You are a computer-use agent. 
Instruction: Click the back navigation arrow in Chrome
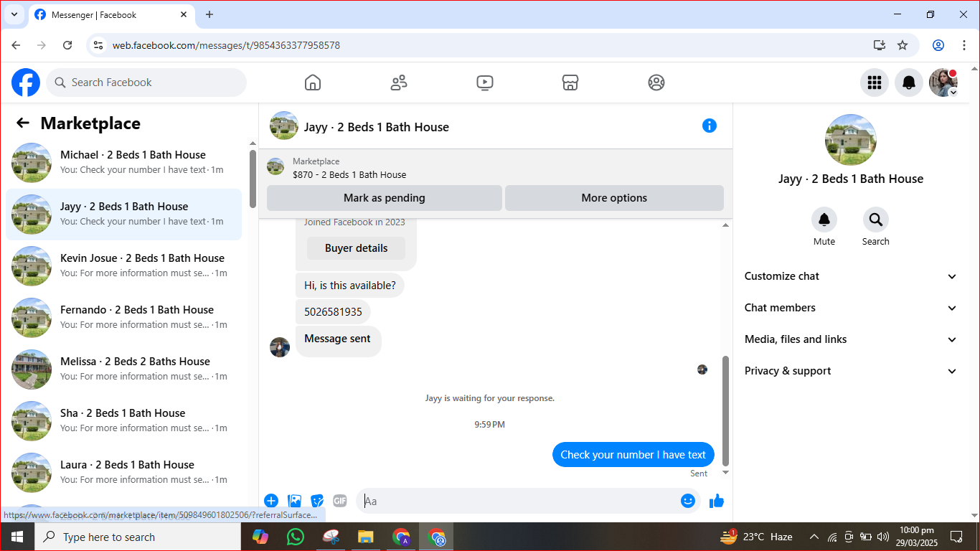16,45
